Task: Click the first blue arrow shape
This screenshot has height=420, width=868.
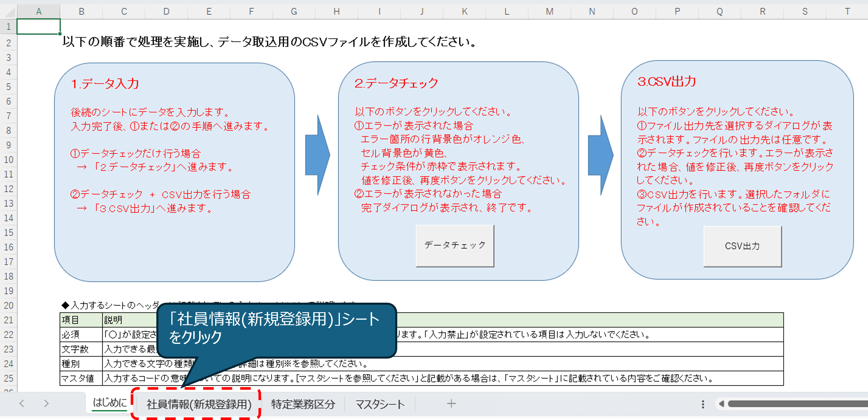Action: (x=317, y=155)
